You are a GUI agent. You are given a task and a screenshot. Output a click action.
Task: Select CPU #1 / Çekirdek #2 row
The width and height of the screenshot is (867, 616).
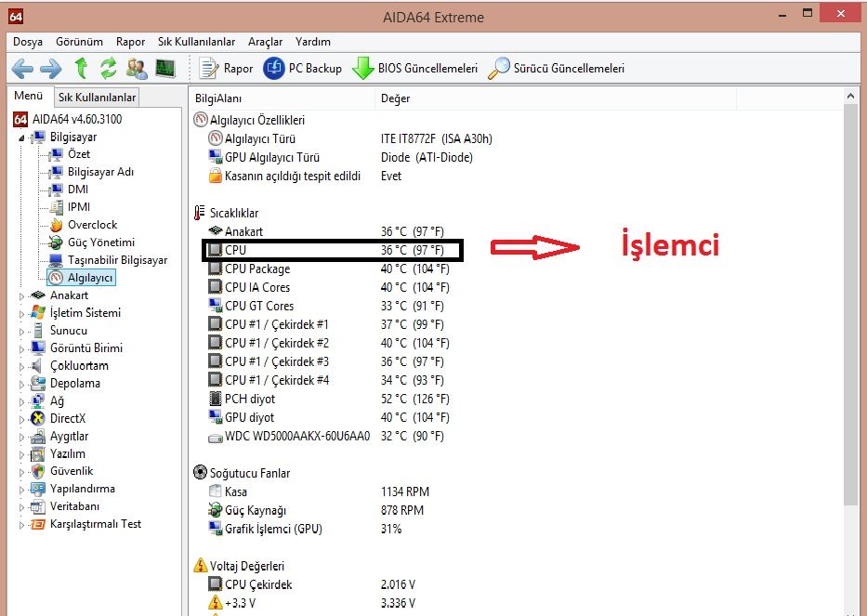(x=328, y=344)
